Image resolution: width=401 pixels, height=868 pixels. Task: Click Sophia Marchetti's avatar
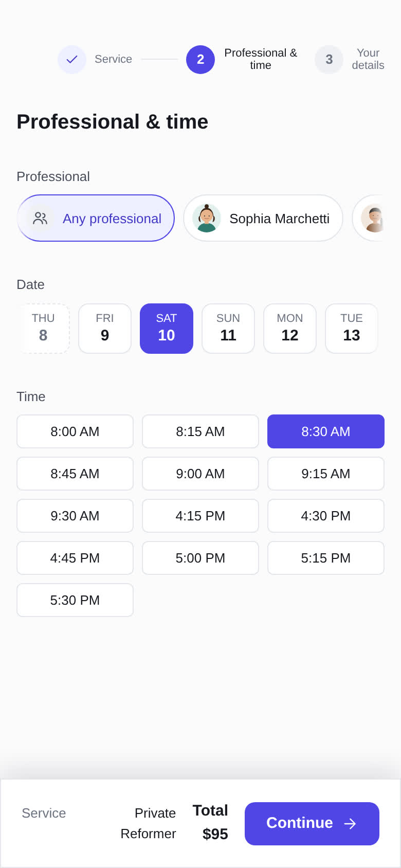point(207,218)
